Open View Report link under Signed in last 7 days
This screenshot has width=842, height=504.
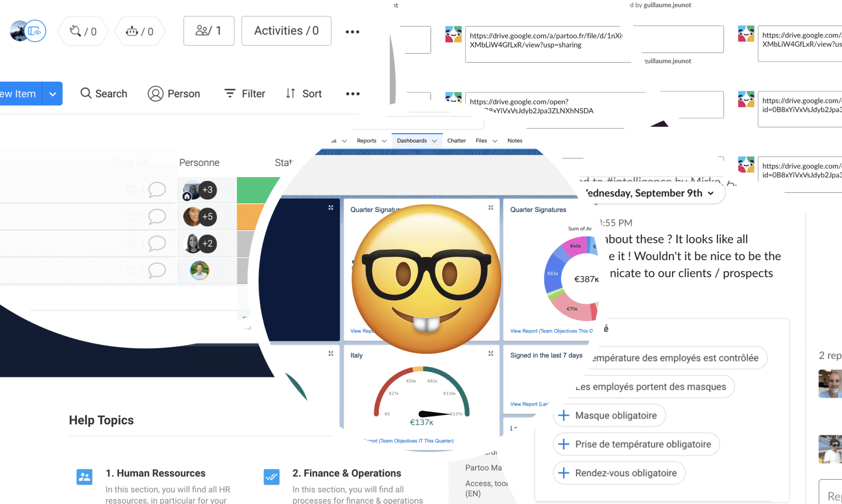530,404
